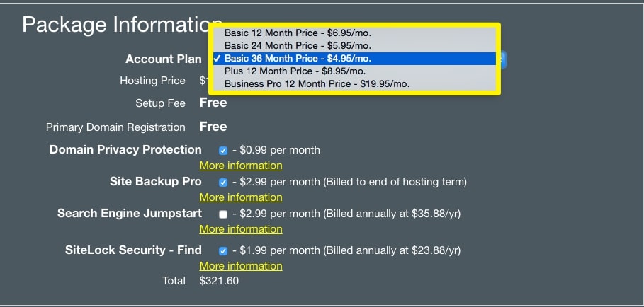
Task: Open More information under SiteLock Security
Action: [x=241, y=266]
